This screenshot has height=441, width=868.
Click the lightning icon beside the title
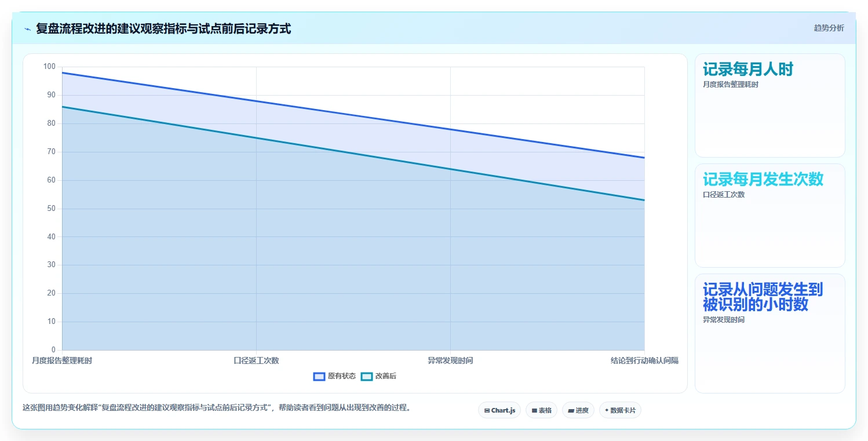28,29
